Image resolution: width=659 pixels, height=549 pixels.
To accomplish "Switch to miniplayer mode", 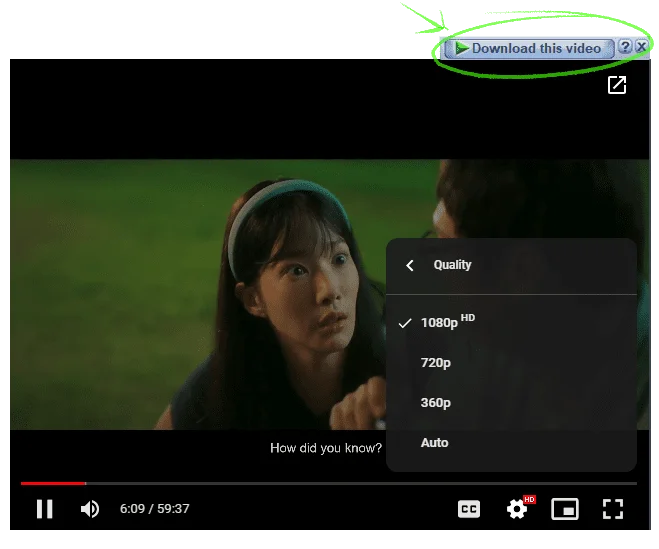I will coord(564,509).
